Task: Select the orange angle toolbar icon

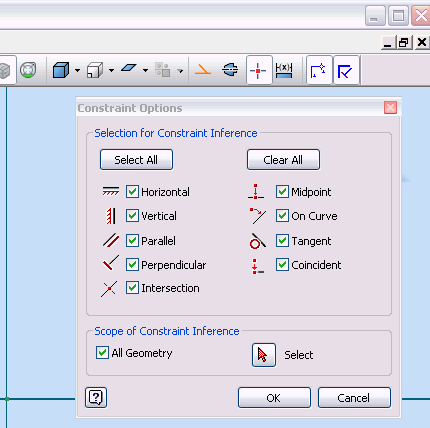Action: point(203,70)
